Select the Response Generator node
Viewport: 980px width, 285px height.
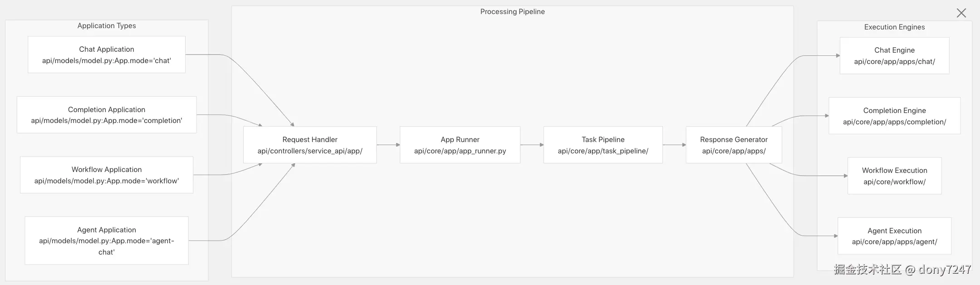(x=734, y=145)
